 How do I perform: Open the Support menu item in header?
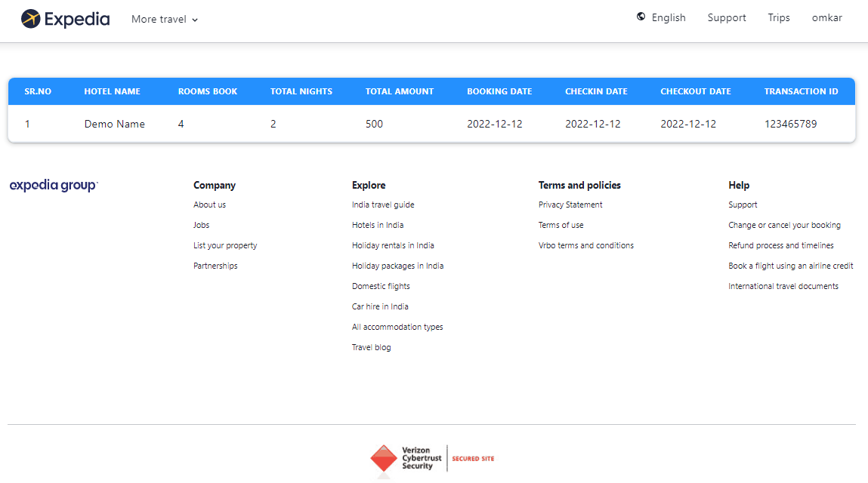point(726,17)
